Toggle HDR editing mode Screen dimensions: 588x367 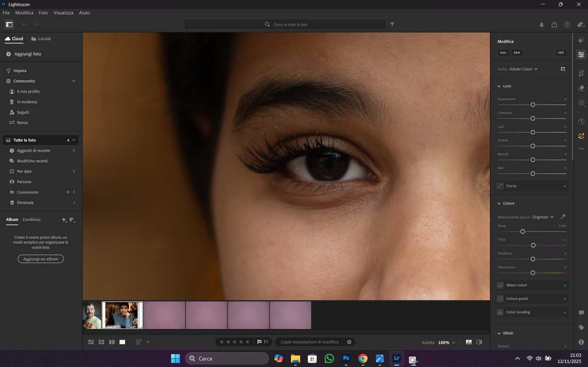(560, 53)
